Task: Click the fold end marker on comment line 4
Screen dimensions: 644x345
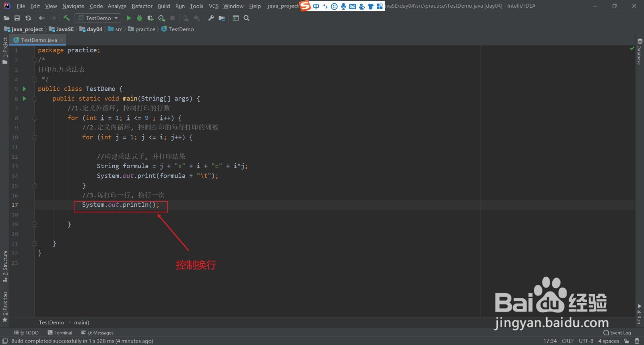Action: coord(35,79)
